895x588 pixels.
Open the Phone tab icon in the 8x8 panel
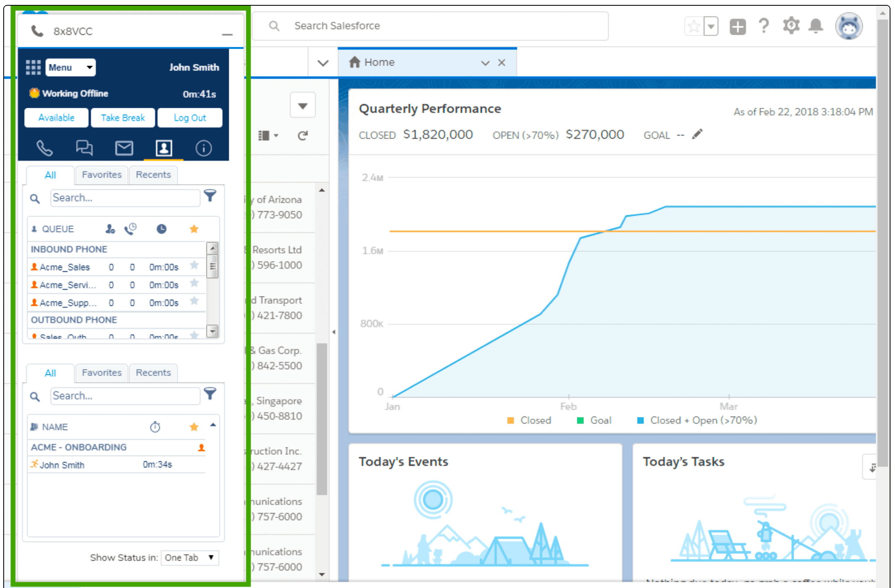pyautogui.click(x=44, y=148)
